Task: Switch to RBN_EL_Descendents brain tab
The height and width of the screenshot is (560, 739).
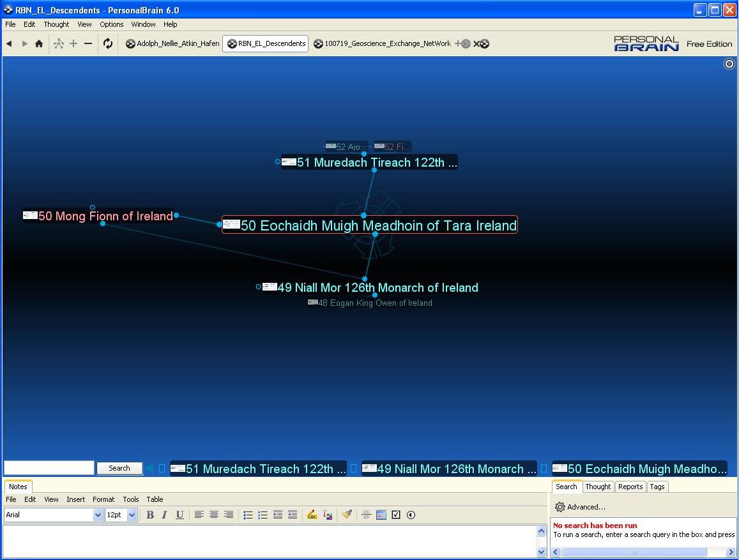Action: 266,44
